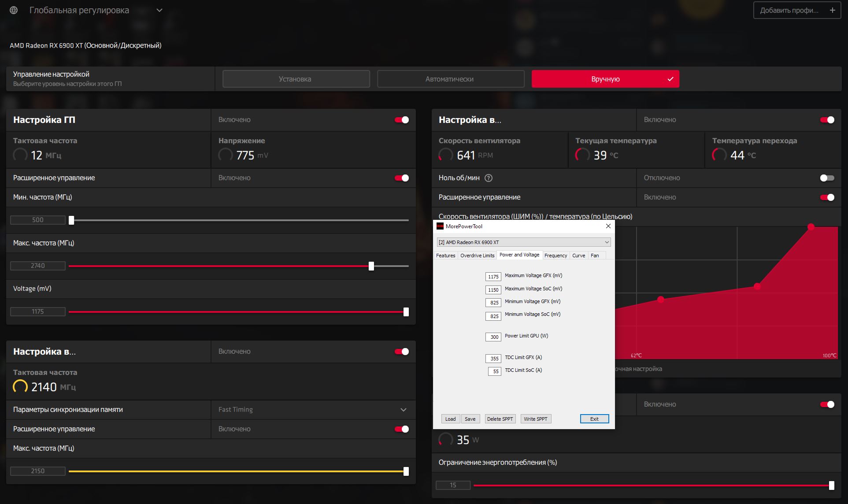Switch to the Overdrive Limits tab
Image resolution: width=848 pixels, height=504 pixels.
click(x=477, y=256)
